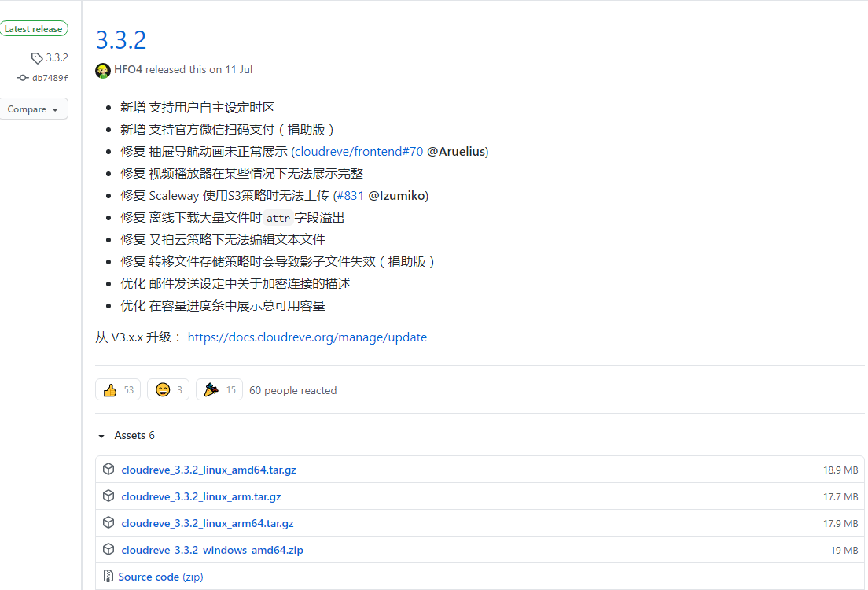Click the attr code snippet
Viewport: 868px width, 590px height.
coord(278,218)
